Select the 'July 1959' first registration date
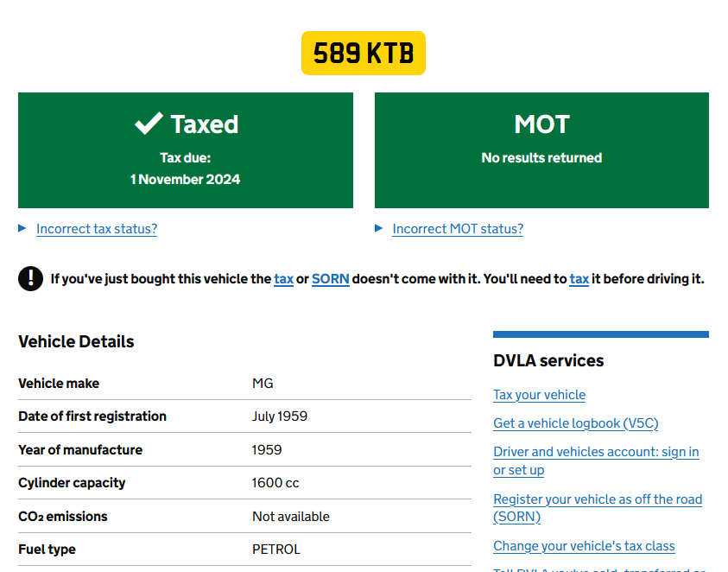Screen dimensions: 728x572 coord(279,416)
